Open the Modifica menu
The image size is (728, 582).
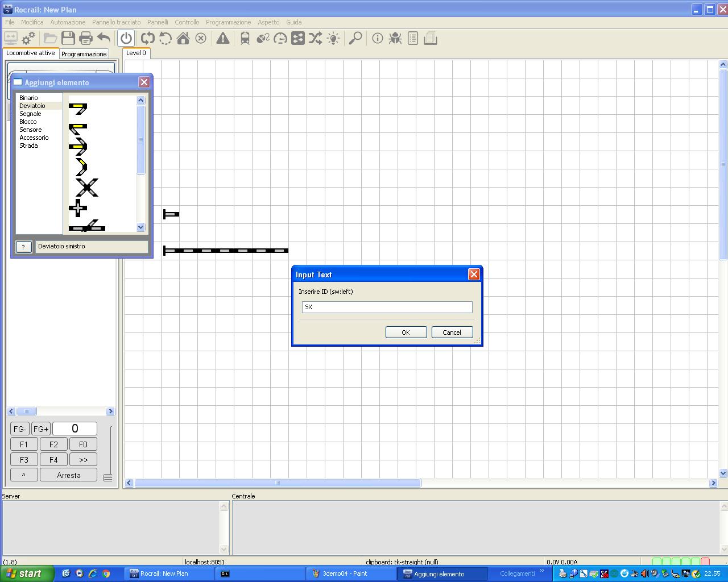point(32,22)
